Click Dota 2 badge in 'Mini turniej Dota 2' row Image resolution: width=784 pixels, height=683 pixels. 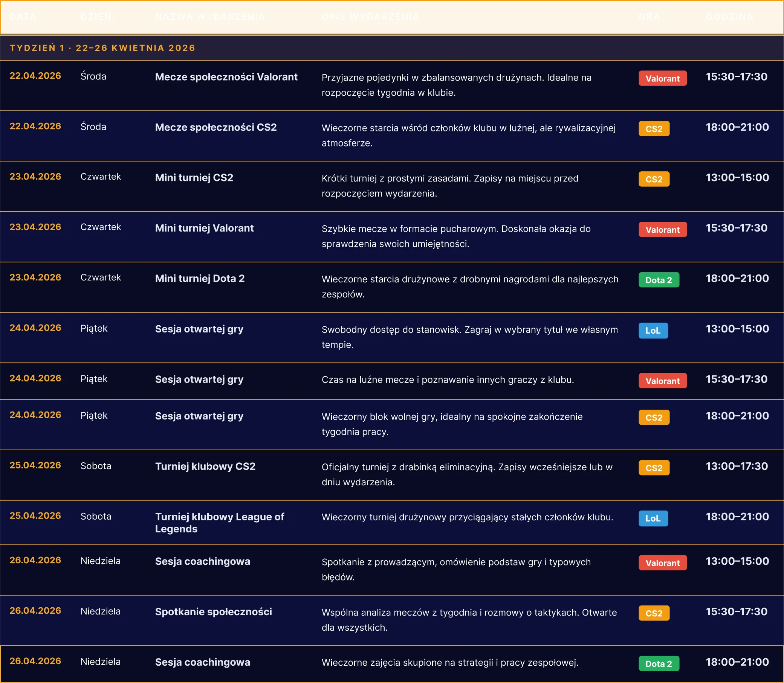click(x=659, y=280)
